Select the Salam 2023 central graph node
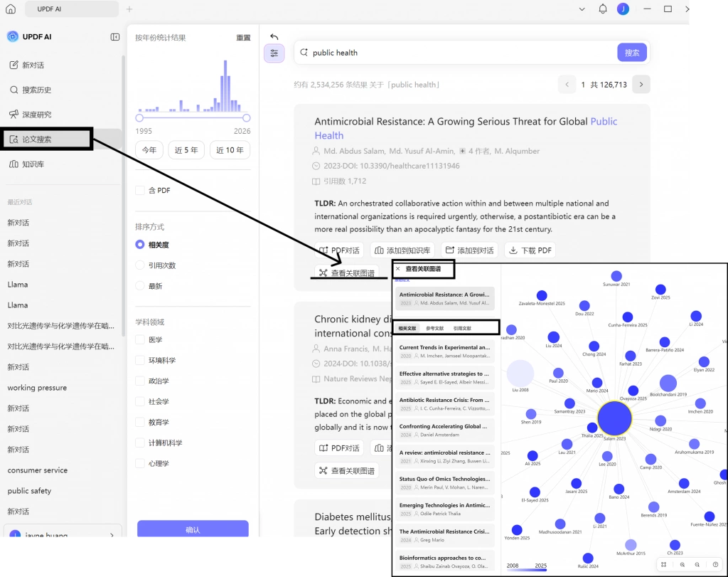The height and width of the screenshot is (577, 728). (x=615, y=418)
